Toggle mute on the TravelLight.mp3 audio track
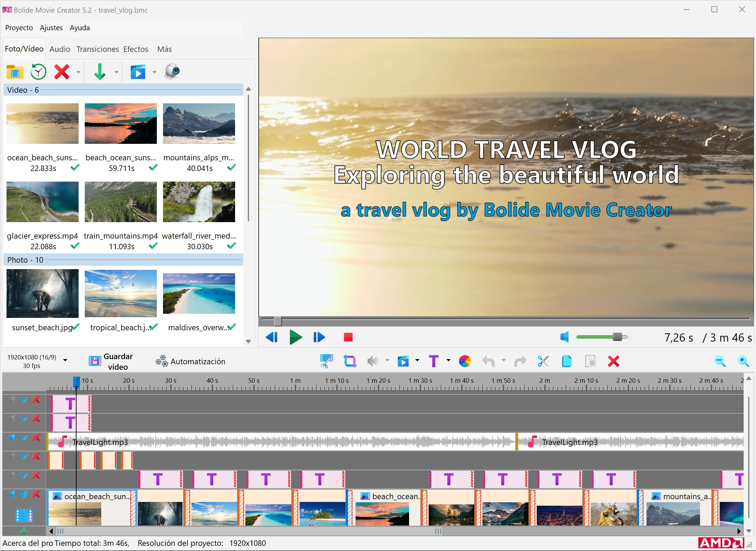Screen dimensions: 756x551 coord(12,438)
